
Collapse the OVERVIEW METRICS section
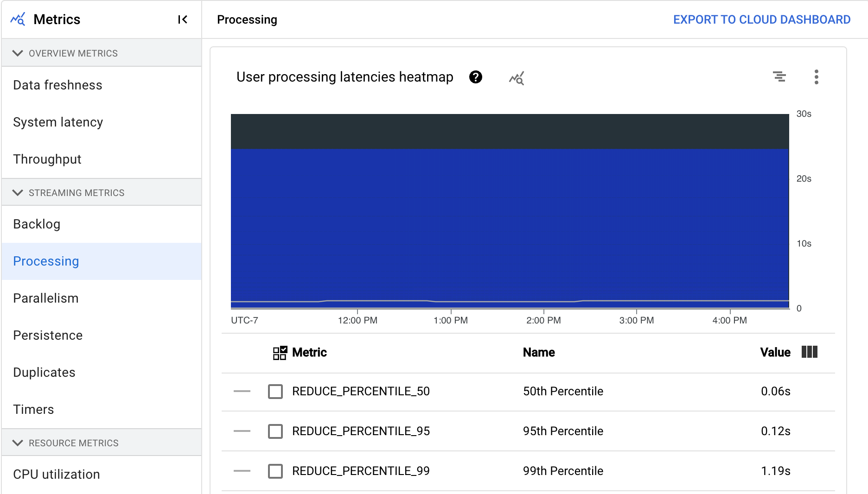18,53
